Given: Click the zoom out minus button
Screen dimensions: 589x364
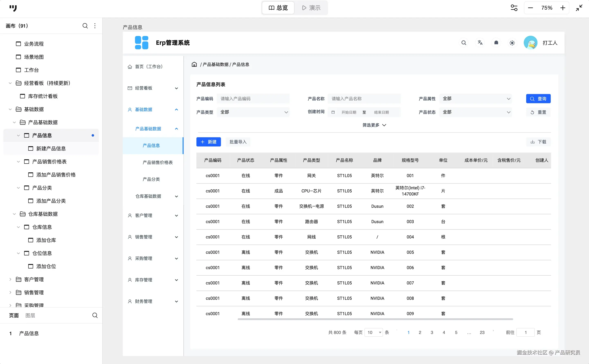Looking at the screenshot, I should click(530, 8).
